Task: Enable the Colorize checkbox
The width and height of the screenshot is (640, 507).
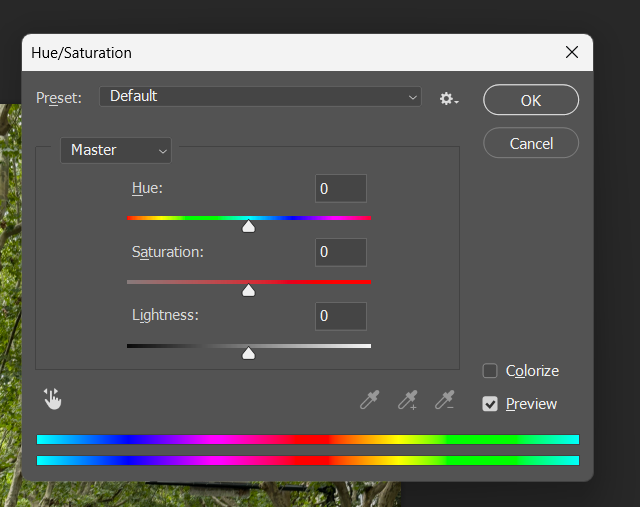Action: tap(490, 371)
